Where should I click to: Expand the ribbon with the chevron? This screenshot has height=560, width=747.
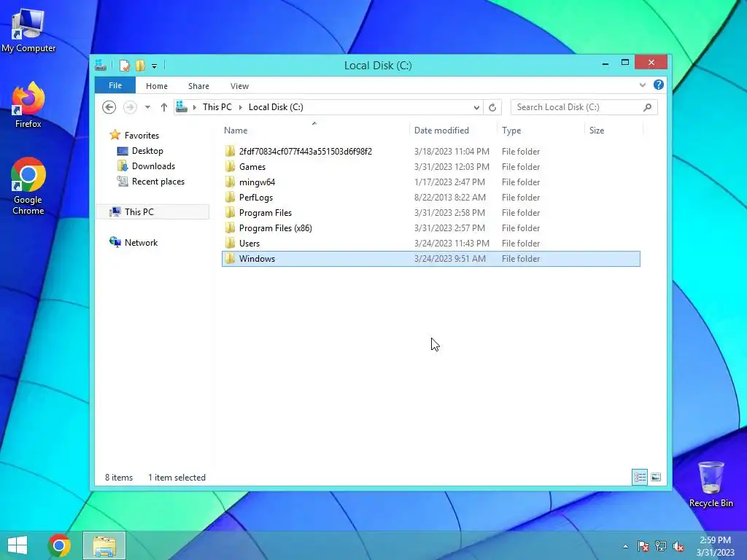(642, 85)
